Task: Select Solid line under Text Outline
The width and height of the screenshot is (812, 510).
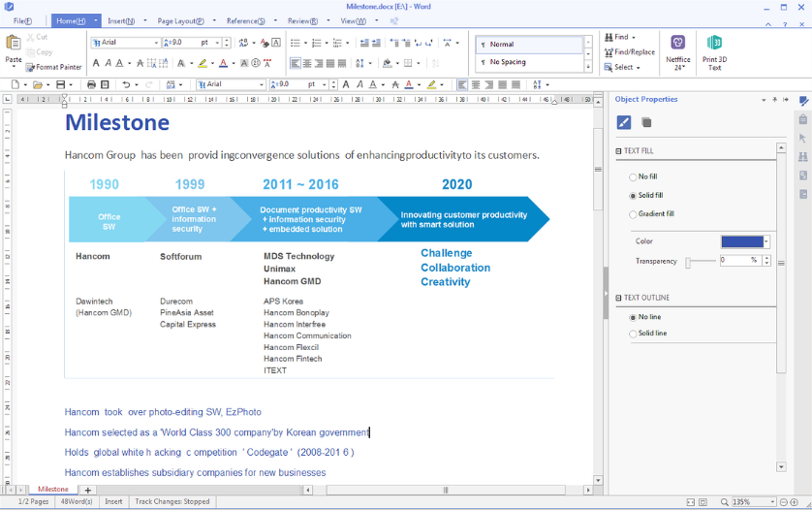Action: pyautogui.click(x=633, y=334)
